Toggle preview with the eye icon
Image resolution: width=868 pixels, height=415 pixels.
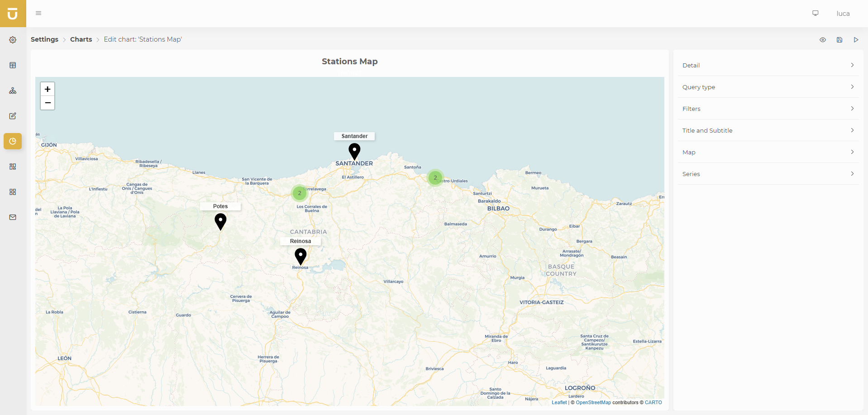[823, 40]
